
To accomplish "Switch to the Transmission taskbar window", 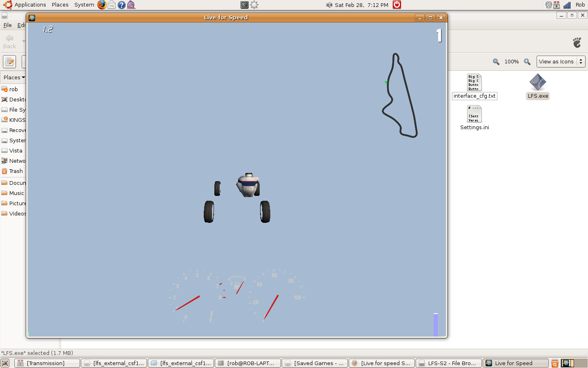I will [47, 363].
